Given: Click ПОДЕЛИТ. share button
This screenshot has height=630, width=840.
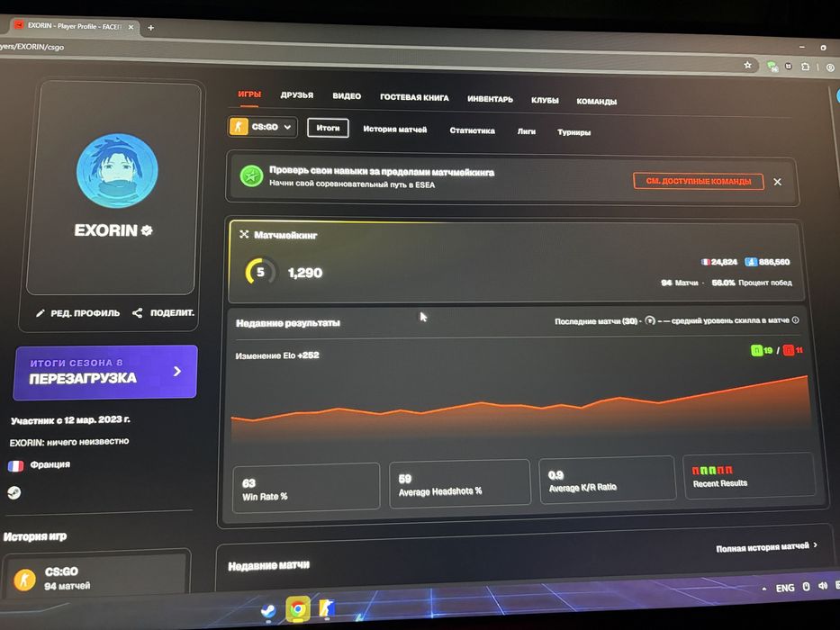Looking at the screenshot, I should (x=163, y=313).
